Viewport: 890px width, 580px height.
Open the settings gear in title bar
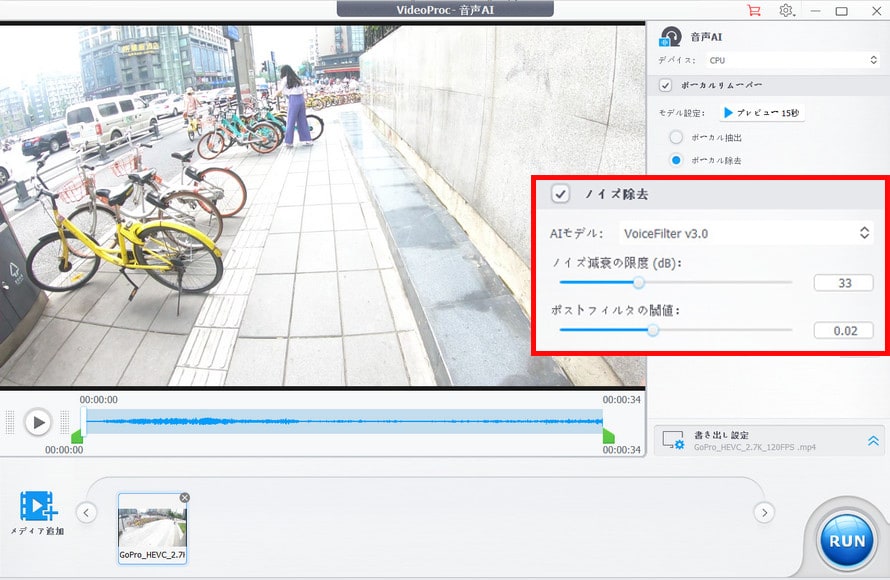coord(786,11)
